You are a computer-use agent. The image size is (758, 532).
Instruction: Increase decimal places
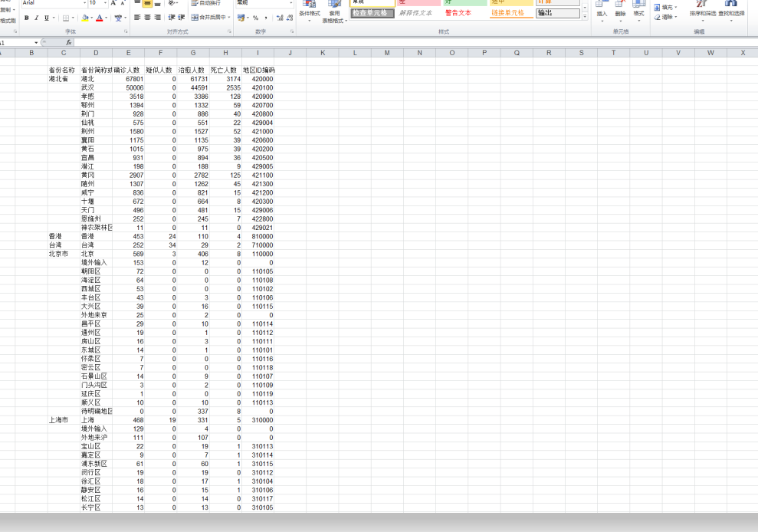280,18
